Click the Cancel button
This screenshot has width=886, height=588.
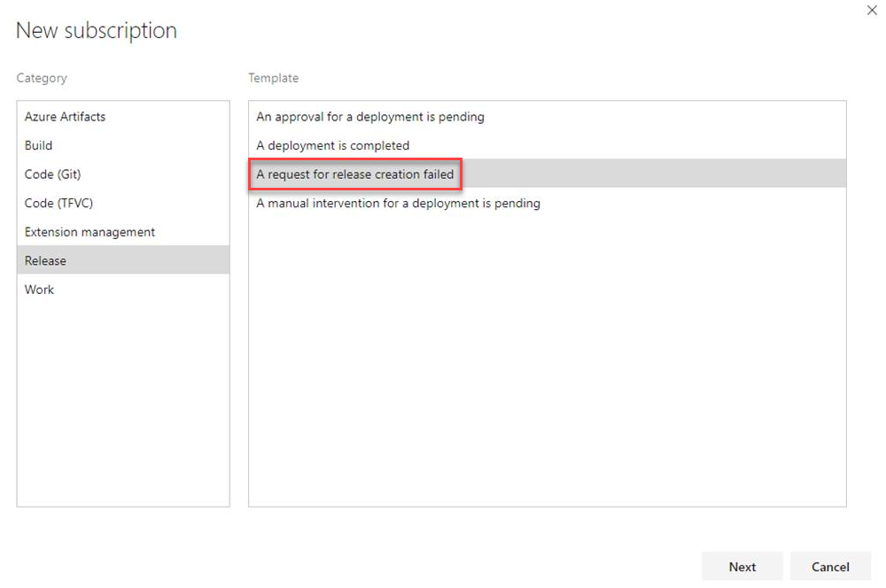(x=830, y=567)
